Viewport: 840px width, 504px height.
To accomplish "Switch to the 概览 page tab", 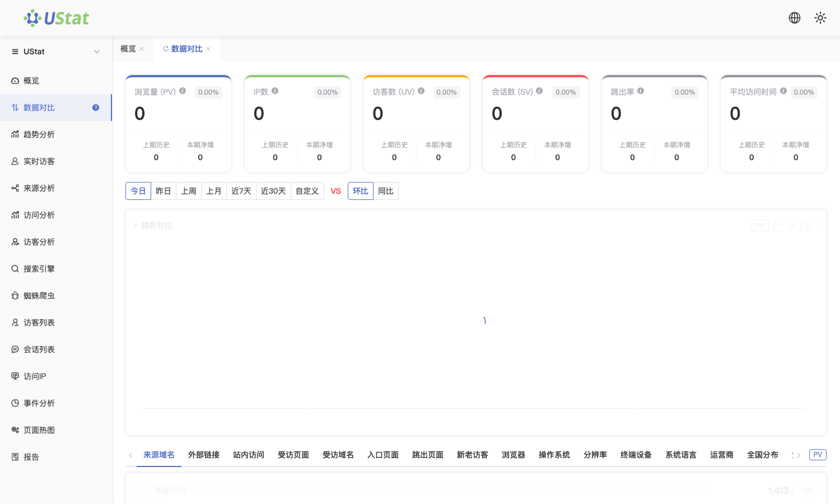I will pos(128,49).
